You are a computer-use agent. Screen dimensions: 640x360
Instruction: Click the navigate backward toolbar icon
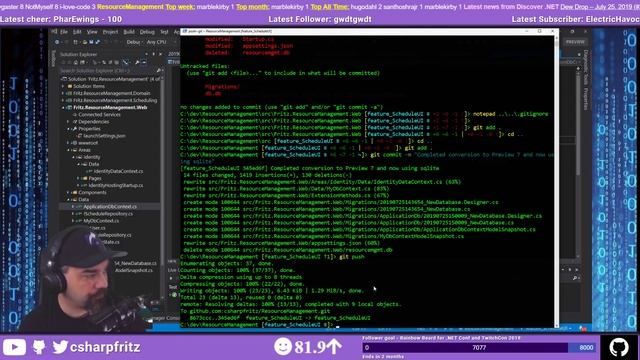click(57, 42)
